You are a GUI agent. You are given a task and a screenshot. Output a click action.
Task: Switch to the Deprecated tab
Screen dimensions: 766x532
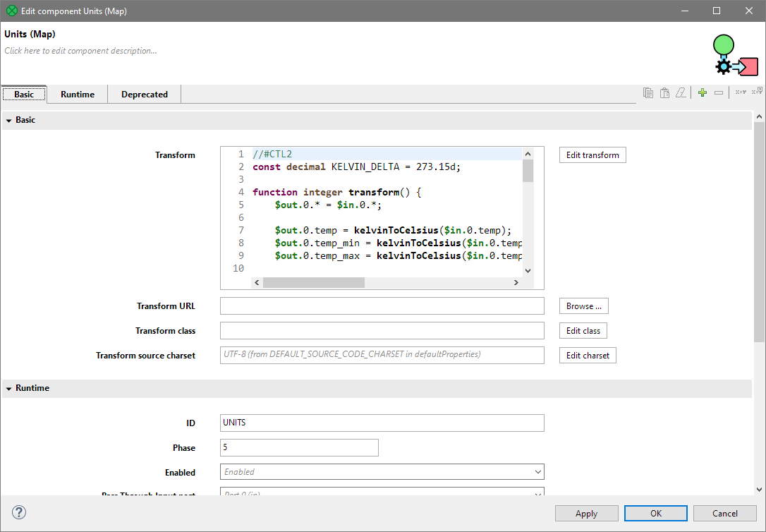(144, 94)
